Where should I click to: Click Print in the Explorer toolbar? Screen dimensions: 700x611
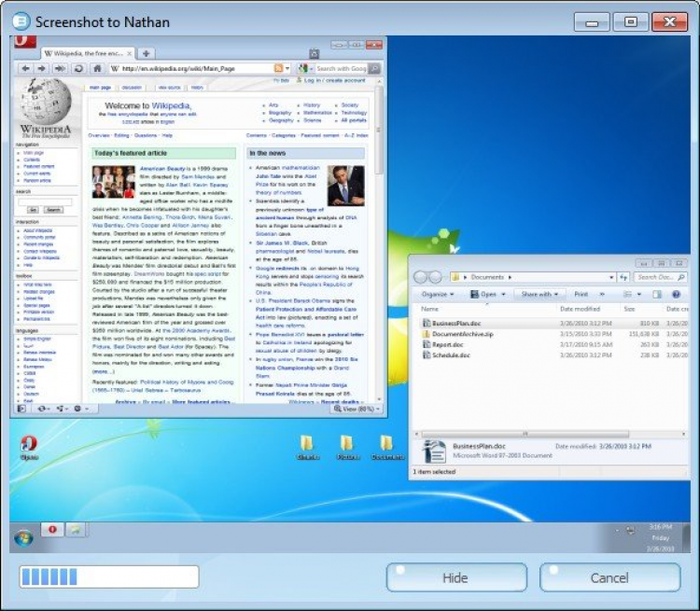(x=581, y=294)
